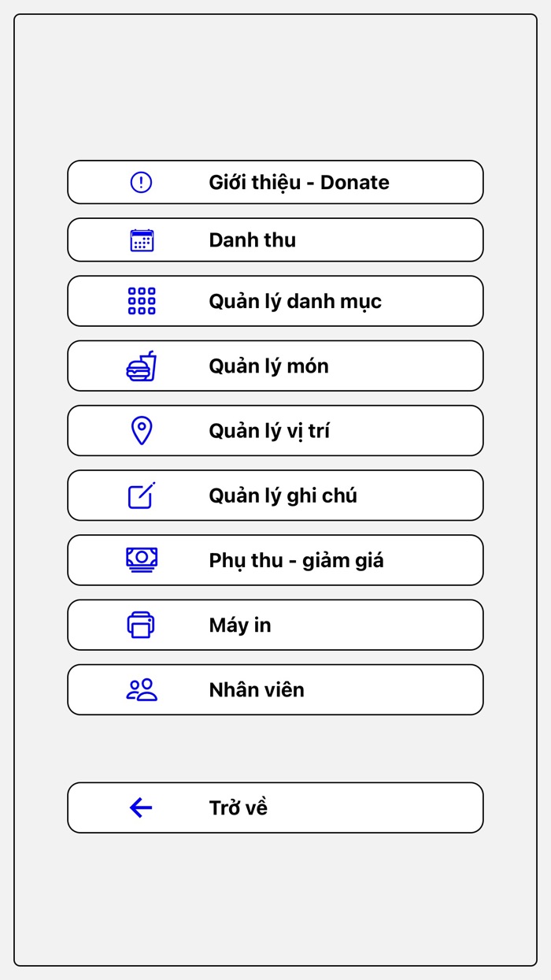Click the burger and drink icon for Quản lý món
This screenshot has width=551, height=980.
point(141,366)
